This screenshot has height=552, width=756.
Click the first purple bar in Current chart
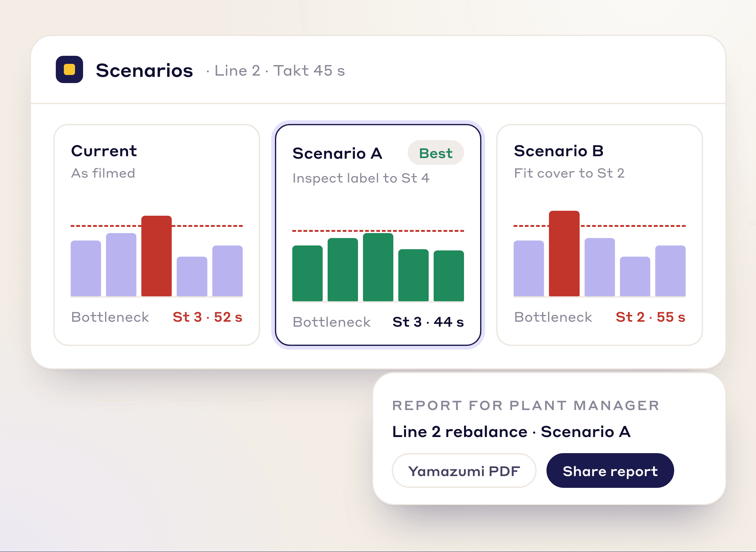[86, 268]
